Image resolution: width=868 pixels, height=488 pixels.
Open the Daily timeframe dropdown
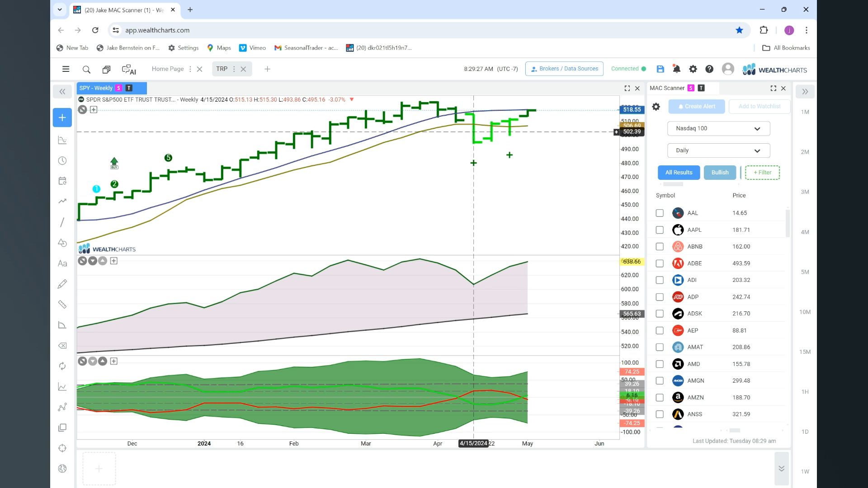[x=718, y=150]
